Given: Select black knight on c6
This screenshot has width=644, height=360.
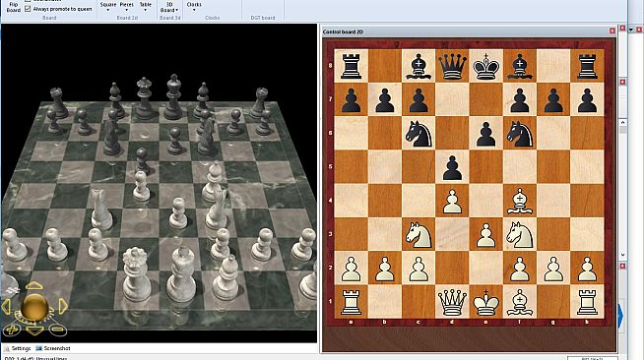Looking at the screenshot, I should pyautogui.click(x=419, y=133).
